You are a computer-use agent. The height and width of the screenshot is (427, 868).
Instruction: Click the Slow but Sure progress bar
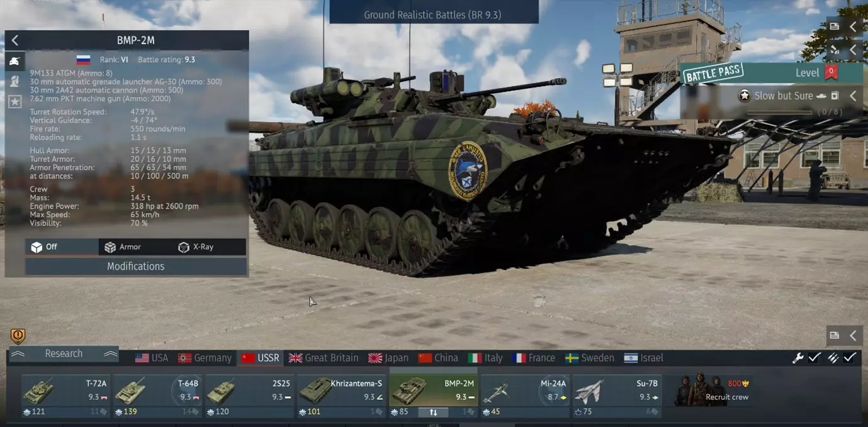coord(779,112)
